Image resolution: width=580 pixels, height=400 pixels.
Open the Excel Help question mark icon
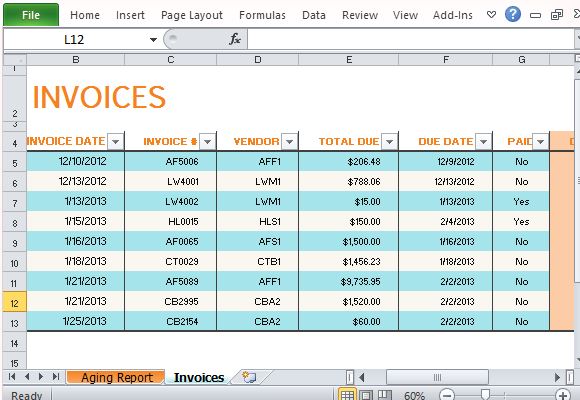coord(513,15)
